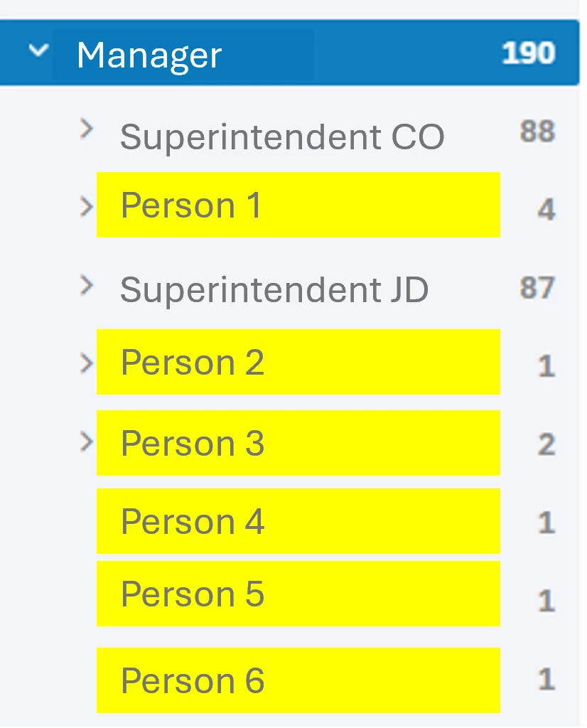Screen dimensions: 587x728
Task: Collapse the Manager tree node
Action: (38, 50)
